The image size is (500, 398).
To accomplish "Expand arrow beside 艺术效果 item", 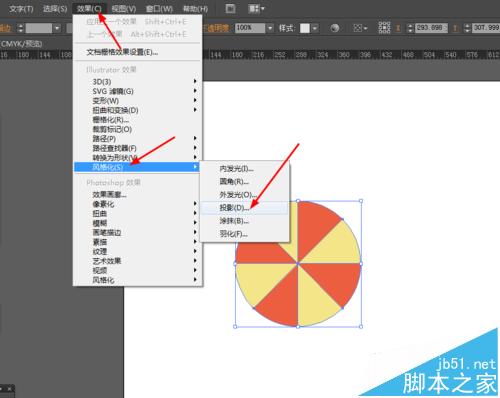I will pos(195,260).
